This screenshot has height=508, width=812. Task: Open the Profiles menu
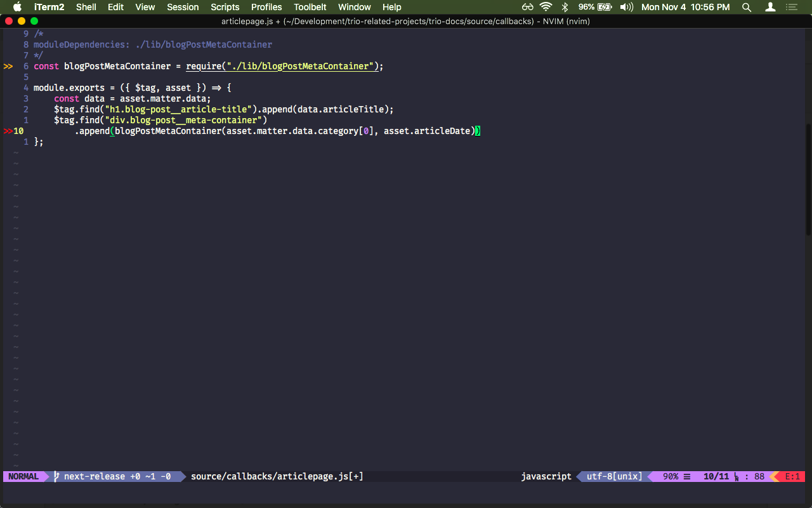point(266,7)
